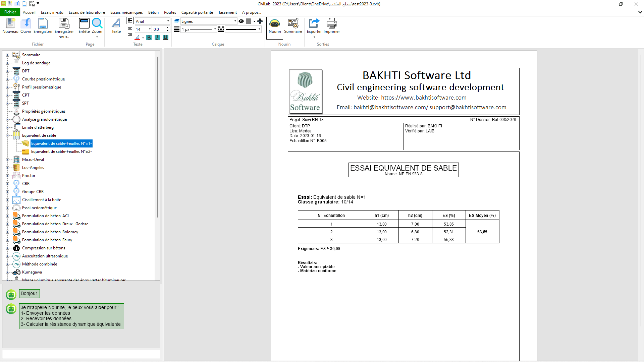
Task: Center-align text in Texte group
Action: tap(130, 28)
